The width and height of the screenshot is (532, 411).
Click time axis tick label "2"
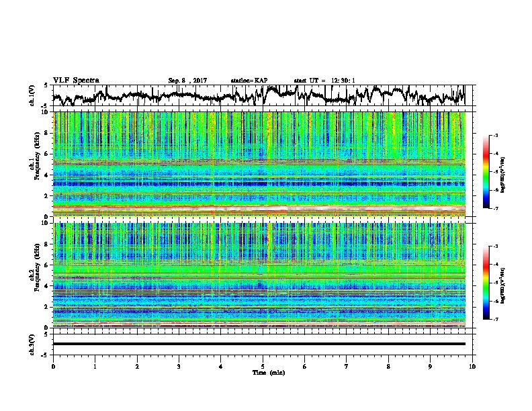tap(137, 367)
